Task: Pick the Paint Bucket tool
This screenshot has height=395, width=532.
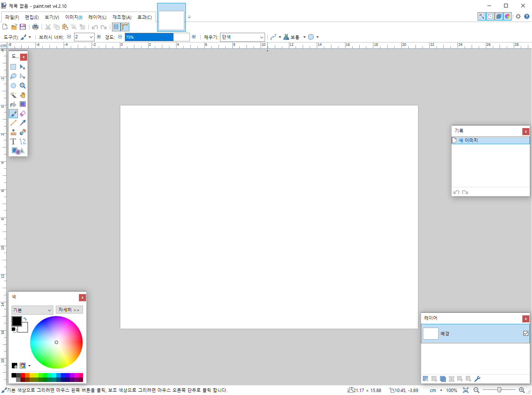Action: 13,104
